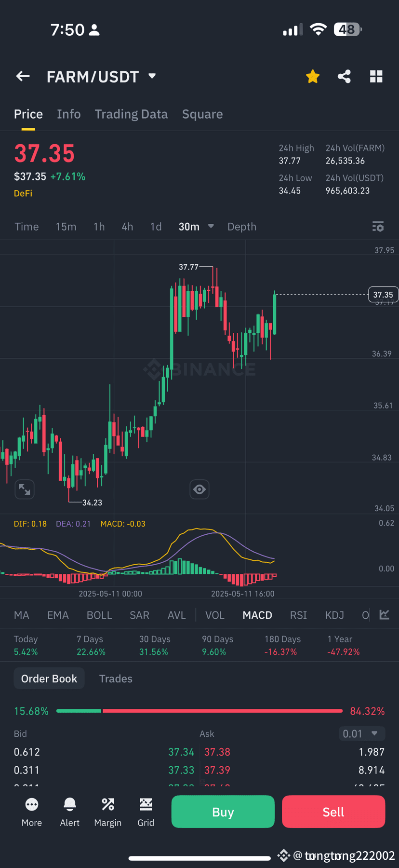This screenshot has height=868, width=399.
Task: Tap the Alert bell icon
Action: pyautogui.click(x=70, y=812)
